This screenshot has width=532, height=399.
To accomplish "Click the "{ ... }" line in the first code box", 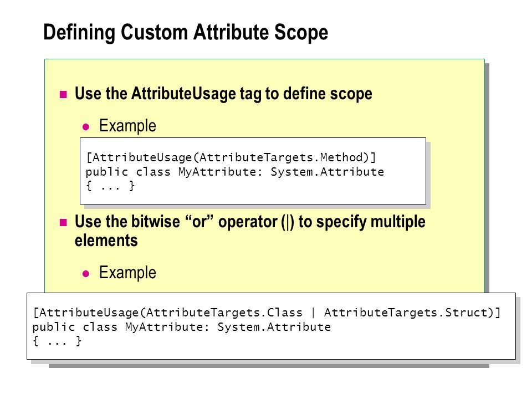I will (x=110, y=186).
